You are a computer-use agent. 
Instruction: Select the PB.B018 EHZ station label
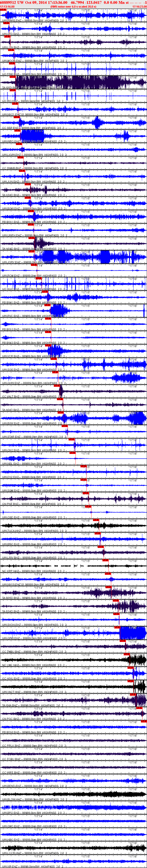tap(34, 733)
